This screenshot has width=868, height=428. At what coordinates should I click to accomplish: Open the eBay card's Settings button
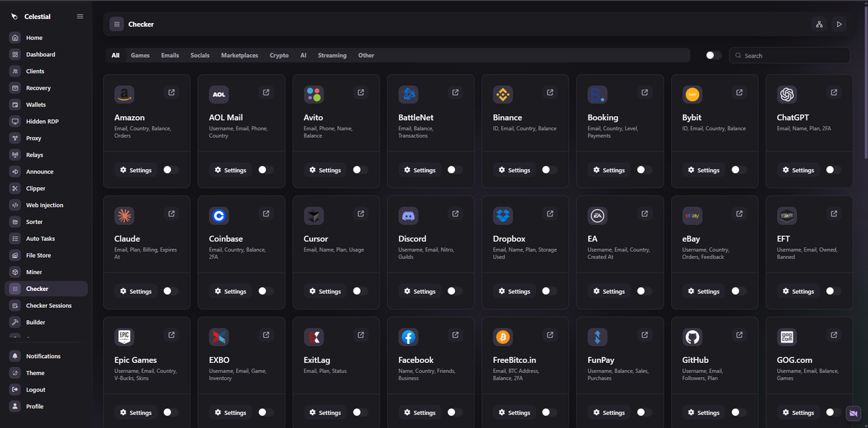(x=703, y=291)
